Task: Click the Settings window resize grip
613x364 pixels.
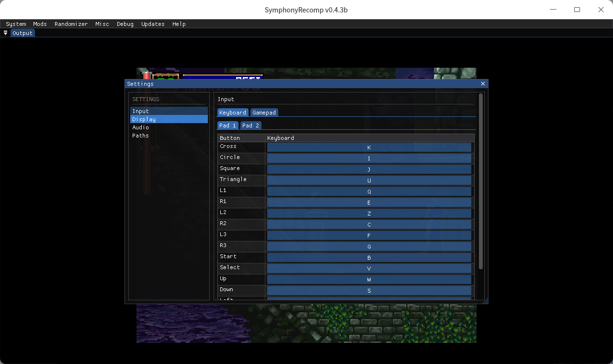Action: click(x=485, y=301)
